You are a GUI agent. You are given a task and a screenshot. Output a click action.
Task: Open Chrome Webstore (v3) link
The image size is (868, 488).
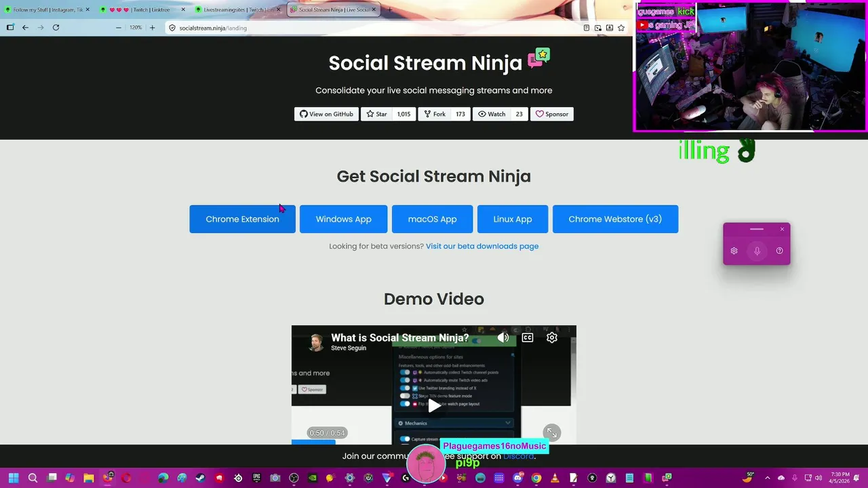click(x=615, y=219)
